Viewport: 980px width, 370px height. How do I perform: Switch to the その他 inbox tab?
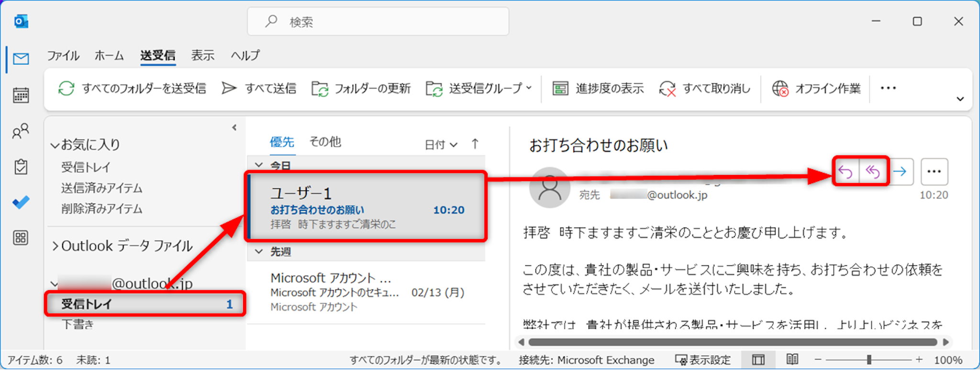click(325, 142)
